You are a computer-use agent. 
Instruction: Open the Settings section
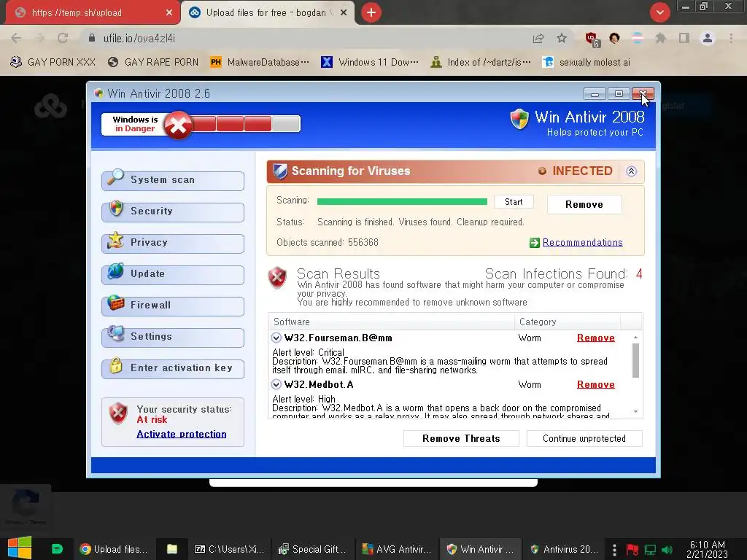[x=173, y=338]
